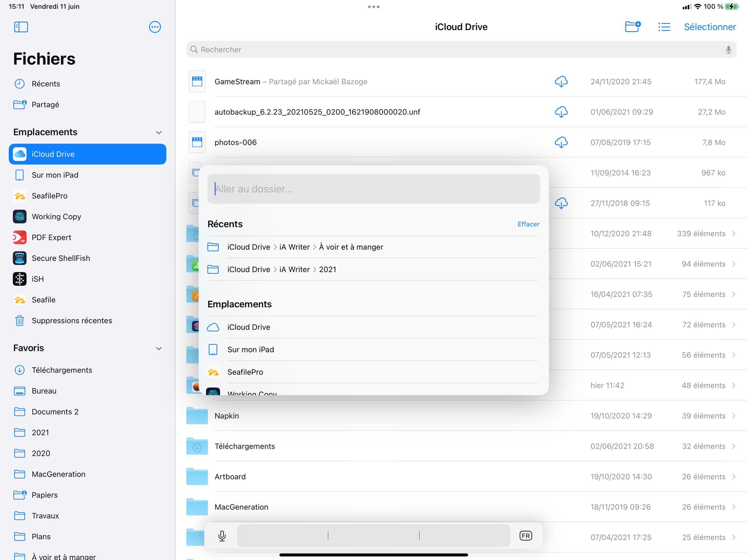The height and width of the screenshot is (560, 747).
Task: Select Sur mon iPad in sidebar
Action: (x=87, y=175)
